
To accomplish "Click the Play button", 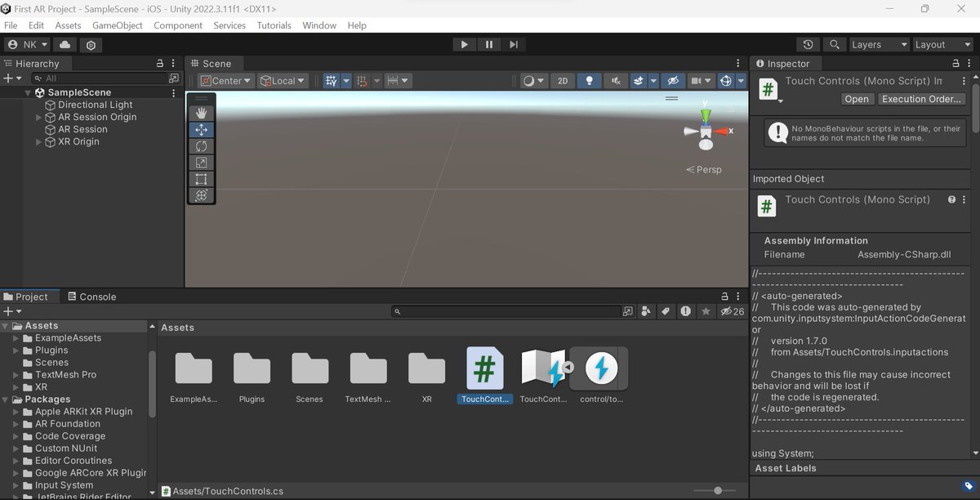I will (464, 45).
